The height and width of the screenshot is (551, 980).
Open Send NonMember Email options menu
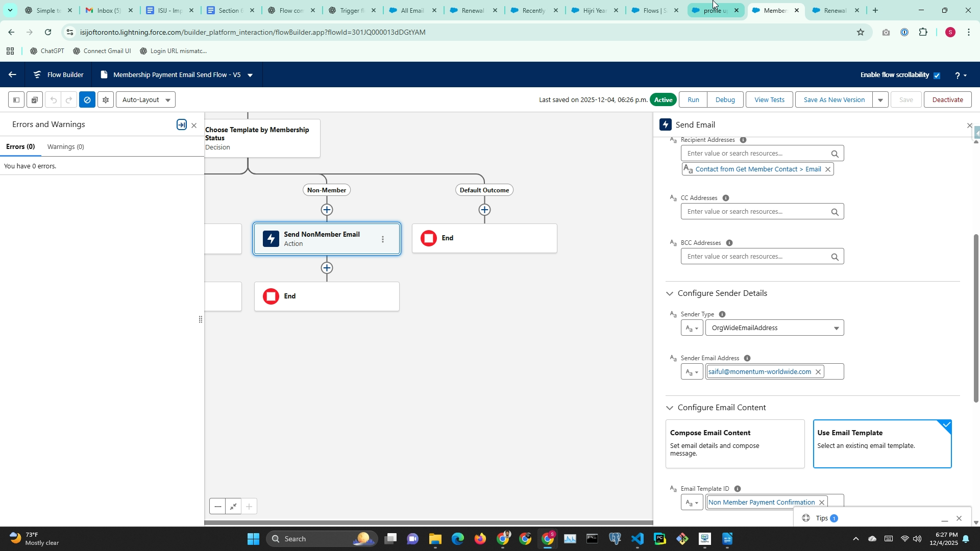pos(383,239)
